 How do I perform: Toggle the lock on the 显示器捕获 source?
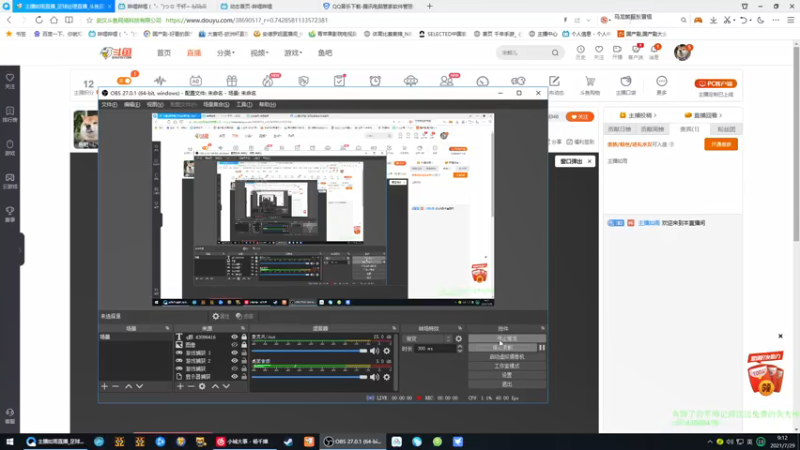pyautogui.click(x=244, y=377)
